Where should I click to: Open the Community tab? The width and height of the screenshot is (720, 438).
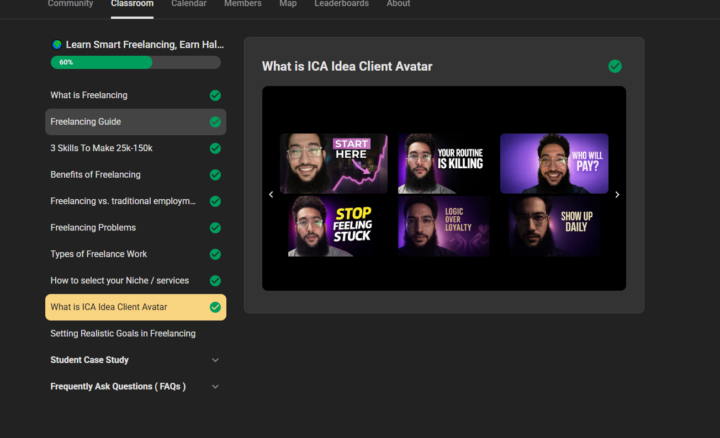pyautogui.click(x=70, y=4)
